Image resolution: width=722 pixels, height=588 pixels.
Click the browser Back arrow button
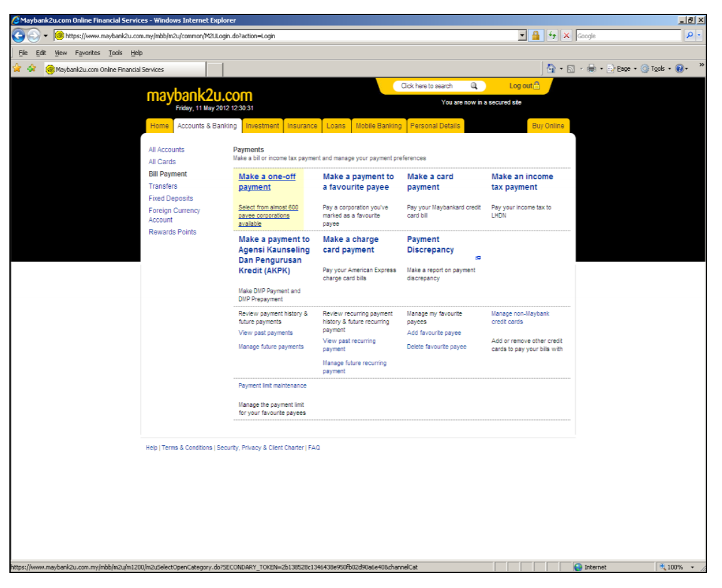pyautogui.click(x=18, y=36)
